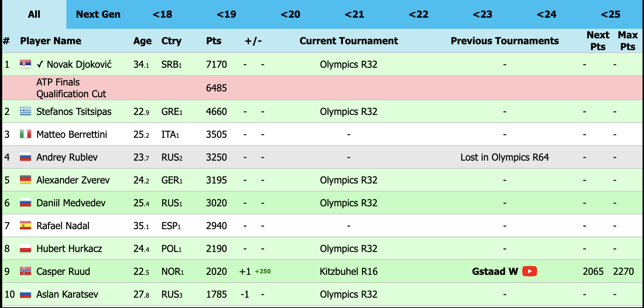Click the Spanish flag beside Rafael Nadal

[x=25, y=225]
